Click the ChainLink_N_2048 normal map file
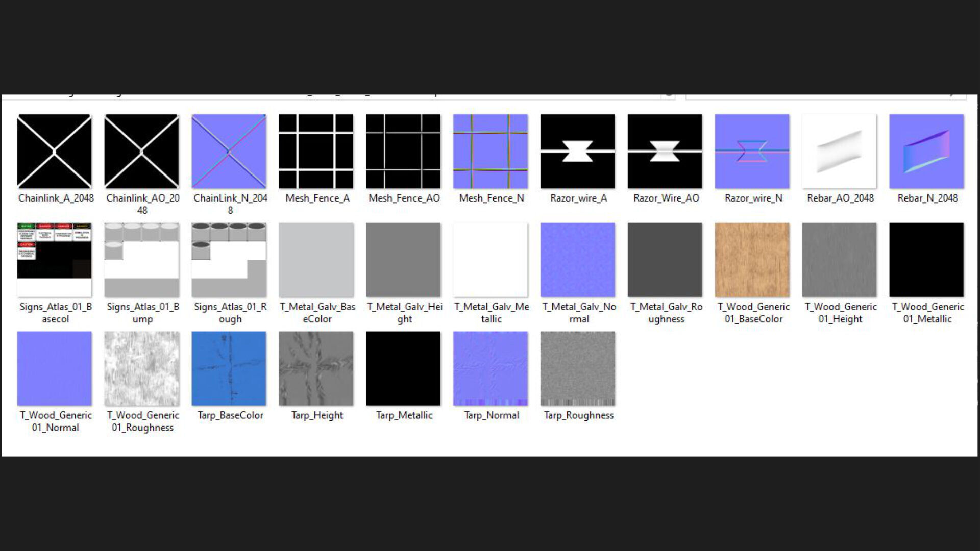 point(229,152)
